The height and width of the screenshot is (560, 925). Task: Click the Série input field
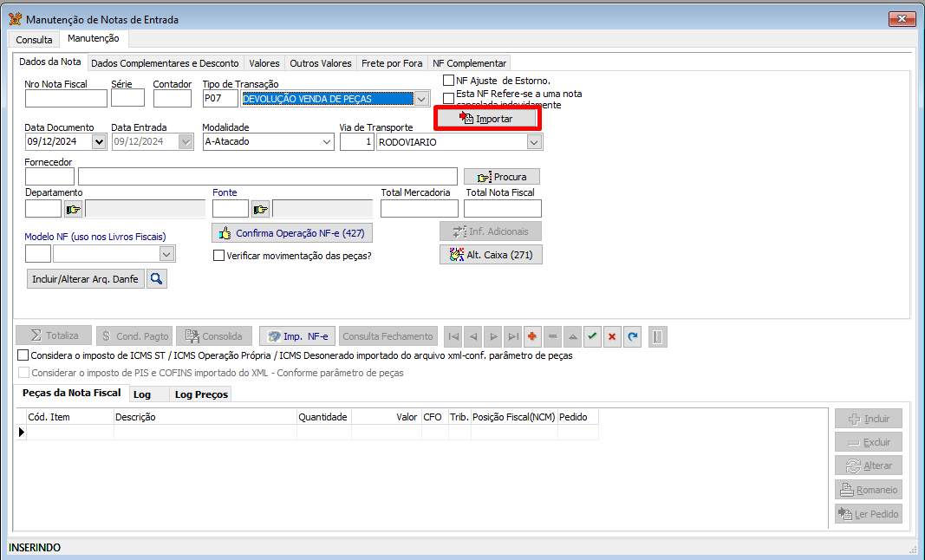(x=128, y=99)
